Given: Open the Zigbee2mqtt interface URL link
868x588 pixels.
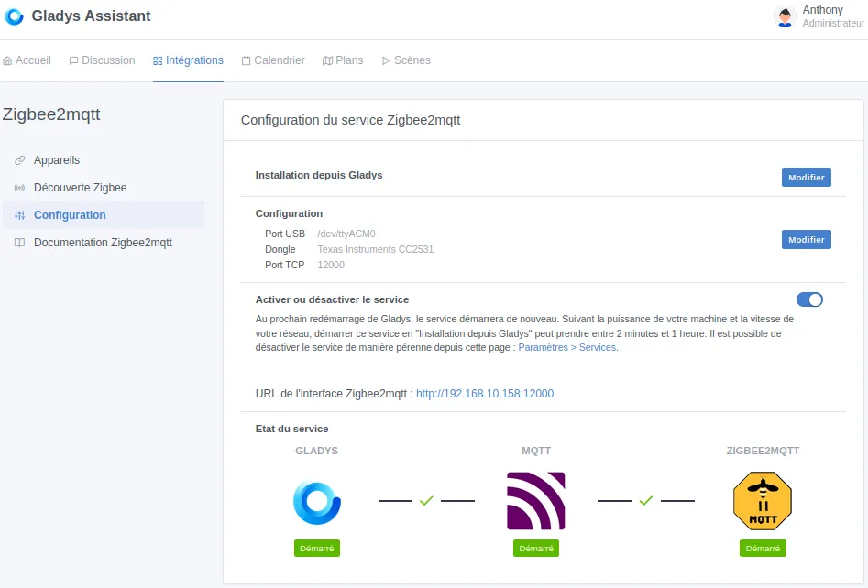Looking at the screenshot, I should point(485,393).
